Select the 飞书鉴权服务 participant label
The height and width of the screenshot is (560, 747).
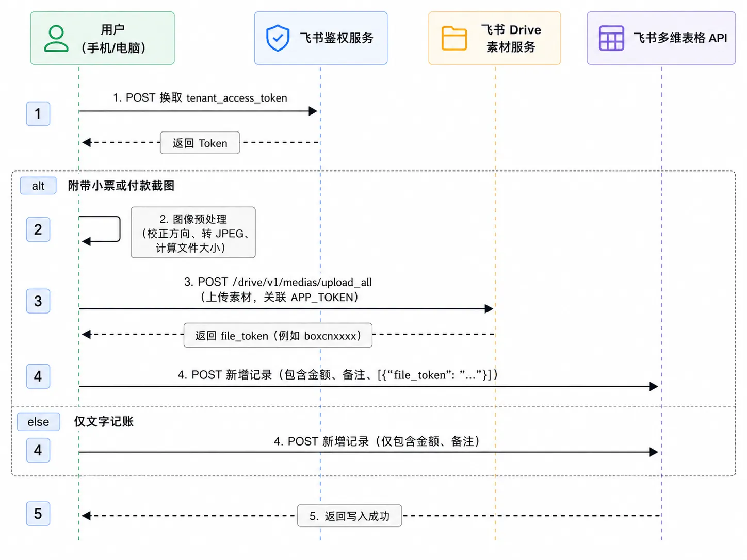point(336,38)
